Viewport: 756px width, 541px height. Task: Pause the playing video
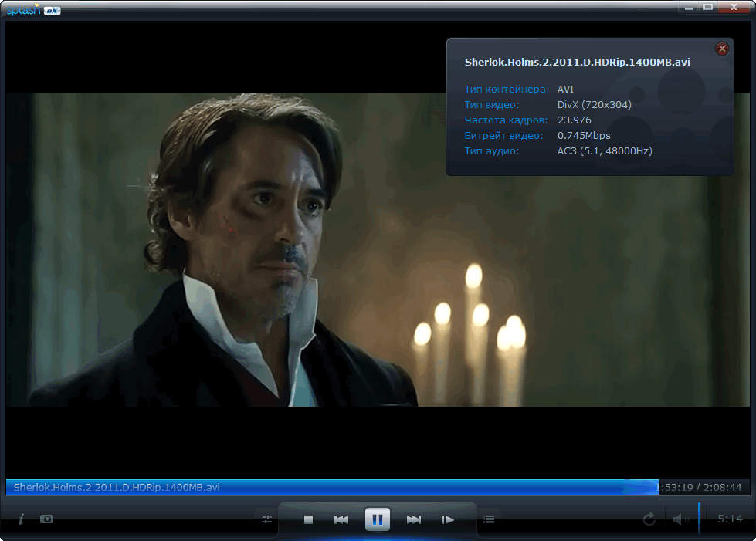pos(378,519)
